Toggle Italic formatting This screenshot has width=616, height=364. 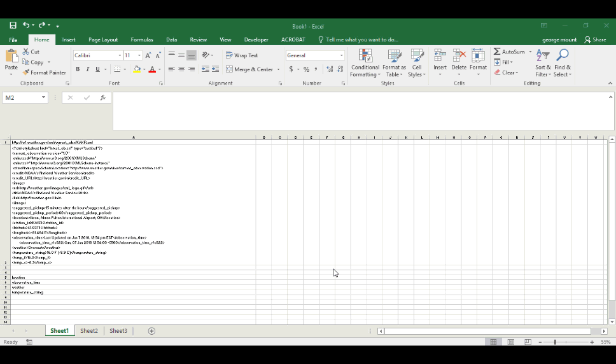pos(87,69)
